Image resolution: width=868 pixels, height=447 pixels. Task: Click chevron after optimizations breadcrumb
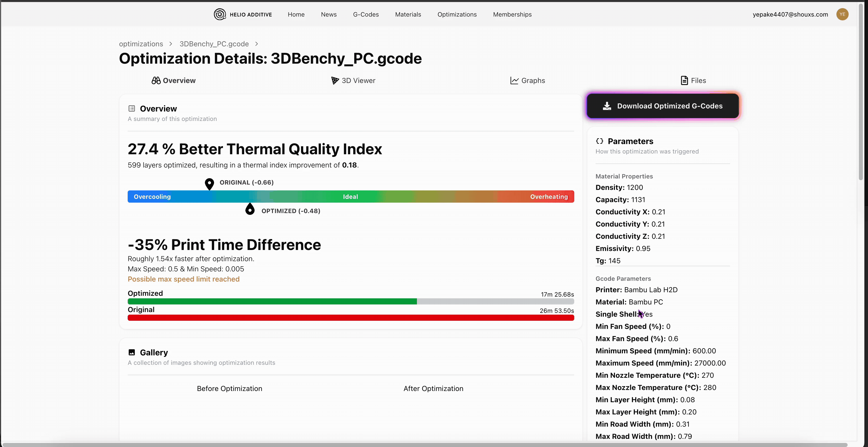[171, 44]
